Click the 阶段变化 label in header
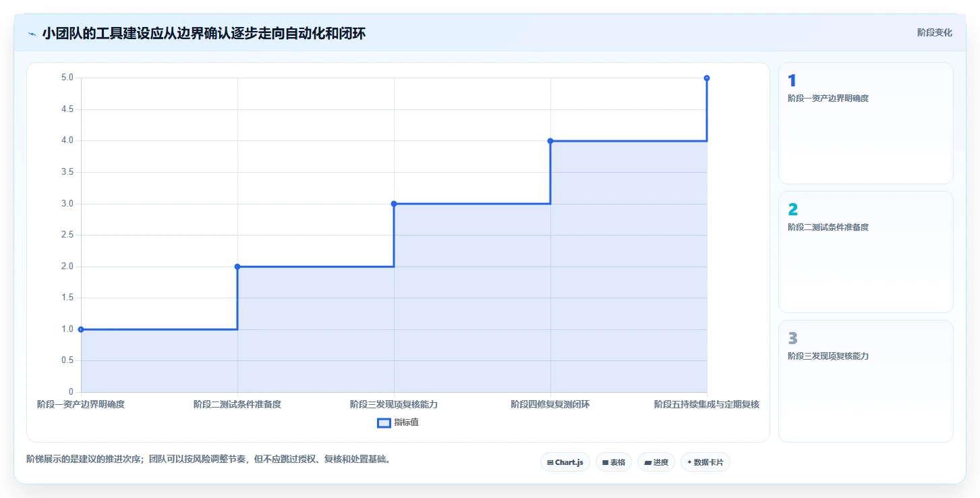The image size is (980, 498). [x=935, y=32]
